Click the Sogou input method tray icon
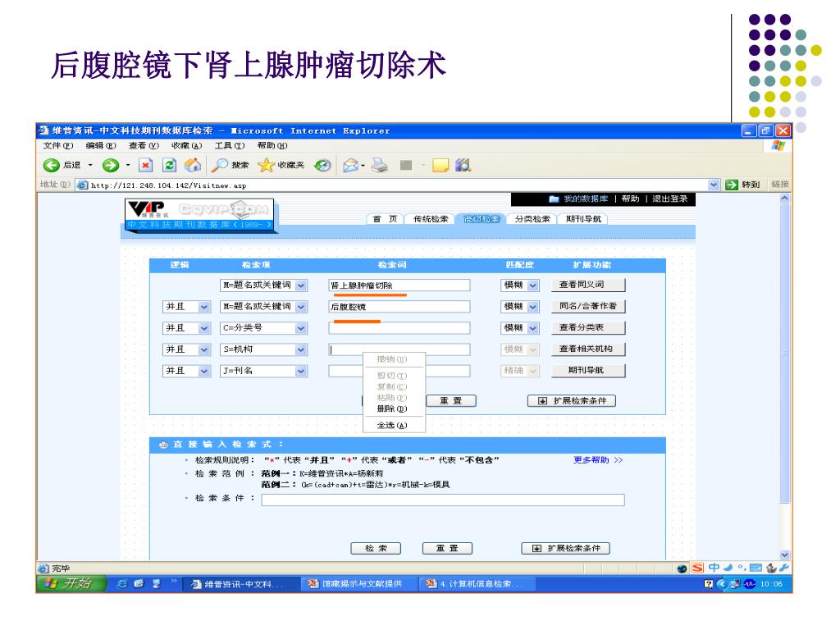Viewport: 840px width, 630px height. click(x=697, y=568)
